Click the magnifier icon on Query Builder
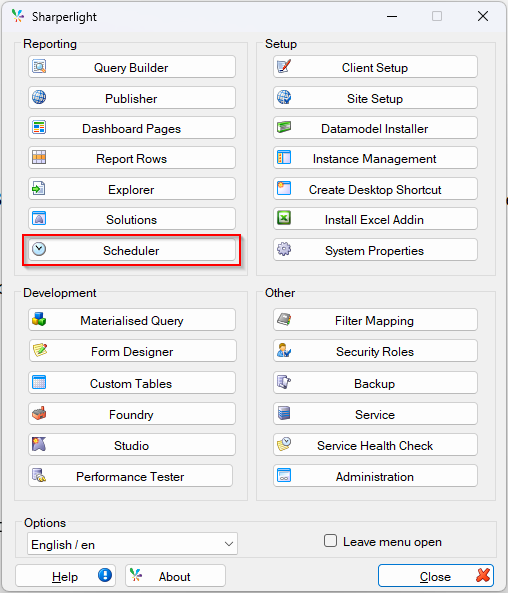 click(39, 67)
